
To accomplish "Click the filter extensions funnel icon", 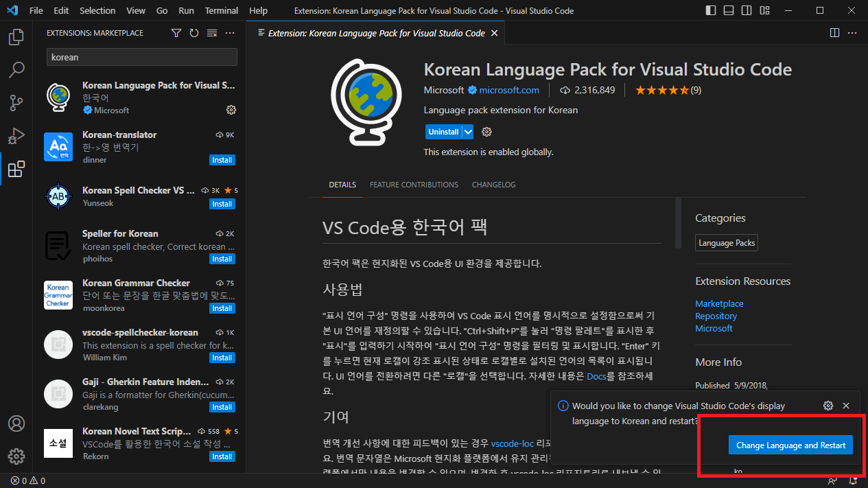I will point(176,33).
